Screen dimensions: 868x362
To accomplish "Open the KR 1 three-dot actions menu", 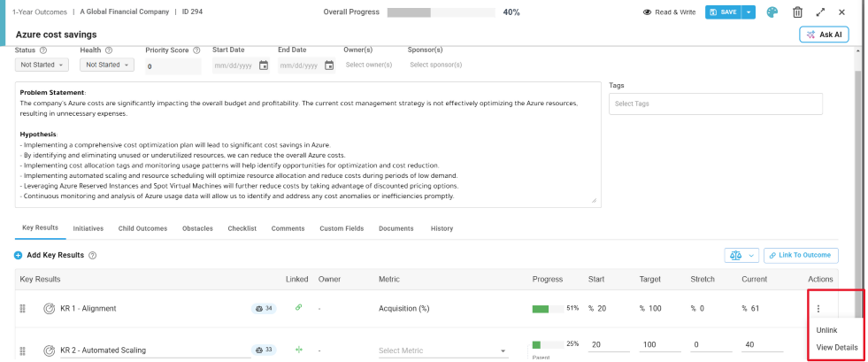I will [x=818, y=309].
